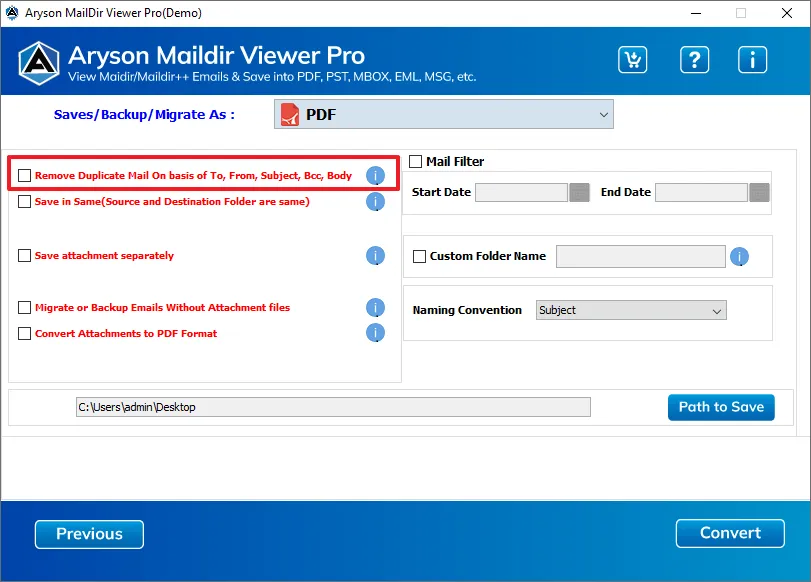Click the shopping cart buy icon

point(632,60)
